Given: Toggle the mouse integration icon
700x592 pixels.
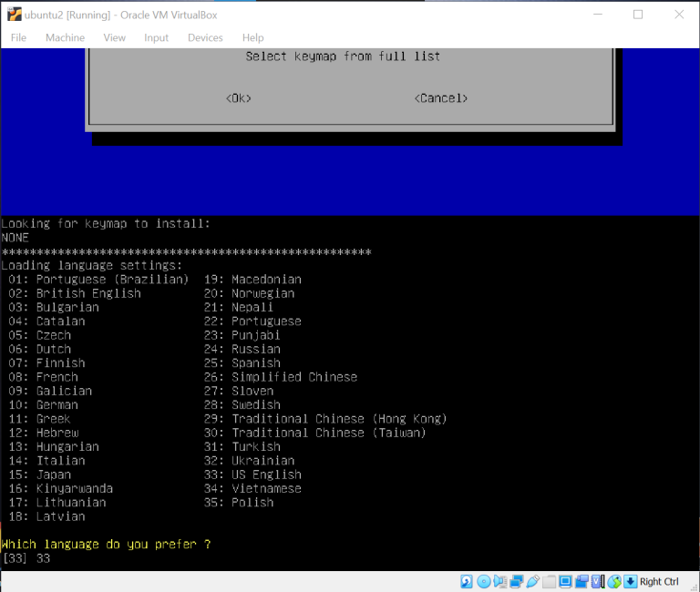Looking at the screenshot, I should pyautogui.click(x=616, y=581).
